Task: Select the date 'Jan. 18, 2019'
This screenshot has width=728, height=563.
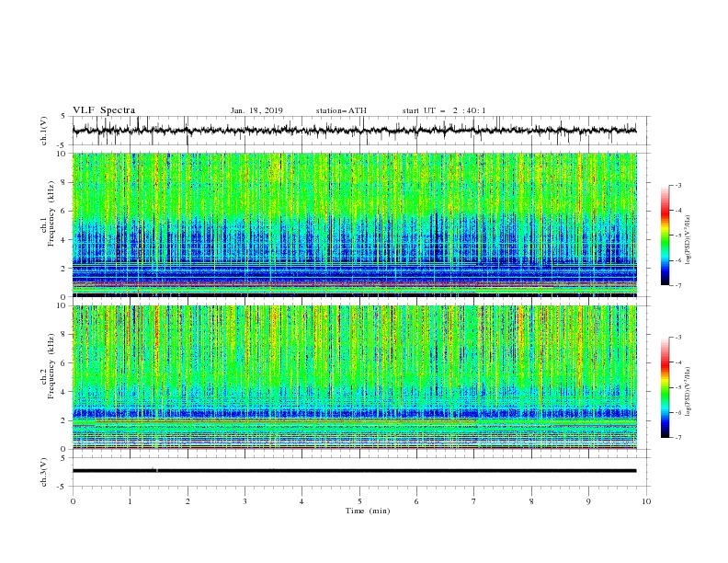Action: [x=256, y=110]
